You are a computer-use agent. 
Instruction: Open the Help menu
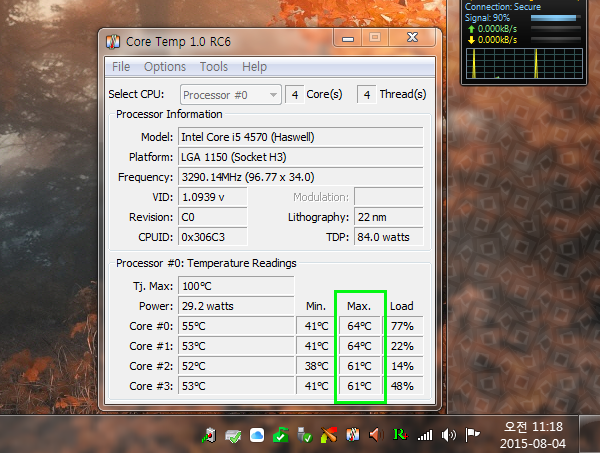pyautogui.click(x=254, y=67)
